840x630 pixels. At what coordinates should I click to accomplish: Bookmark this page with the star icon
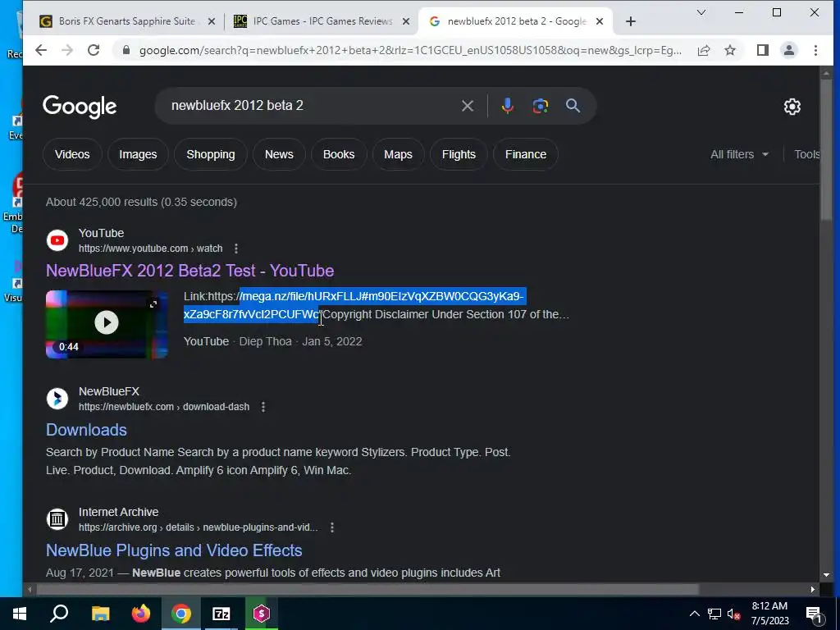[730, 50]
